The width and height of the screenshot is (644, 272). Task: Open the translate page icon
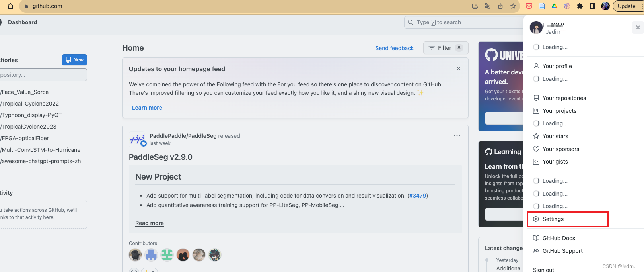pos(488,6)
